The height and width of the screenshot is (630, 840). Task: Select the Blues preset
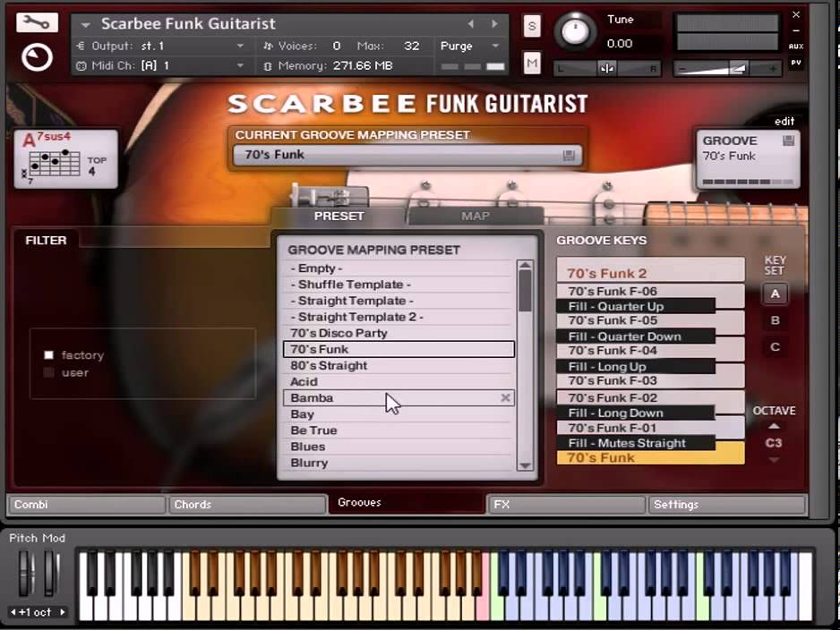pyautogui.click(x=399, y=447)
